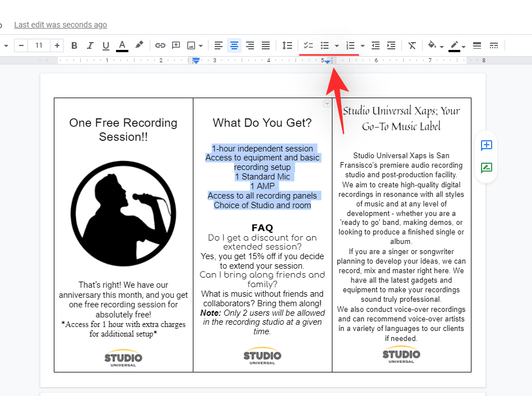Justify the selected text

266,45
